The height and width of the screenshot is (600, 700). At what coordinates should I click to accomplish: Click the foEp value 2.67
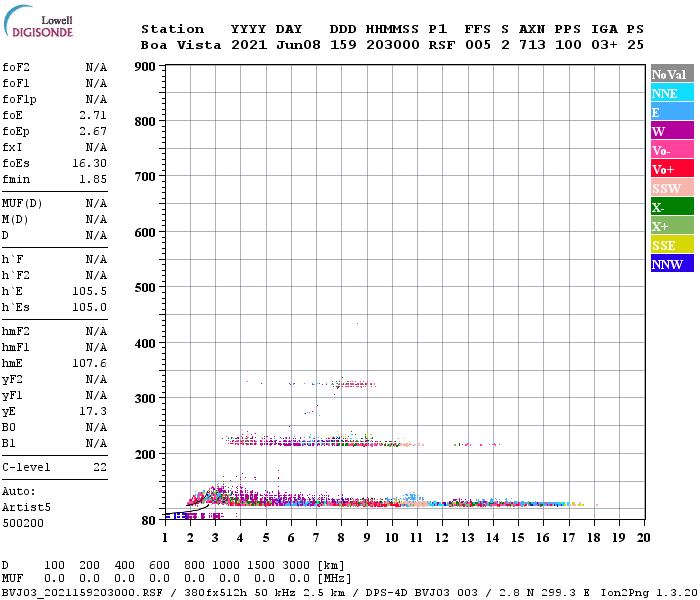[93, 131]
